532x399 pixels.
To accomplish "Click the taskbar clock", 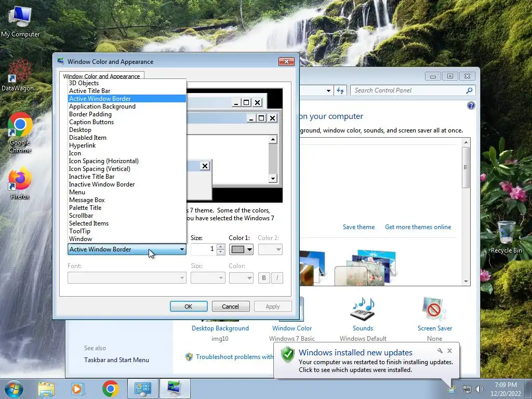I will pyautogui.click(x=506, y=389).
